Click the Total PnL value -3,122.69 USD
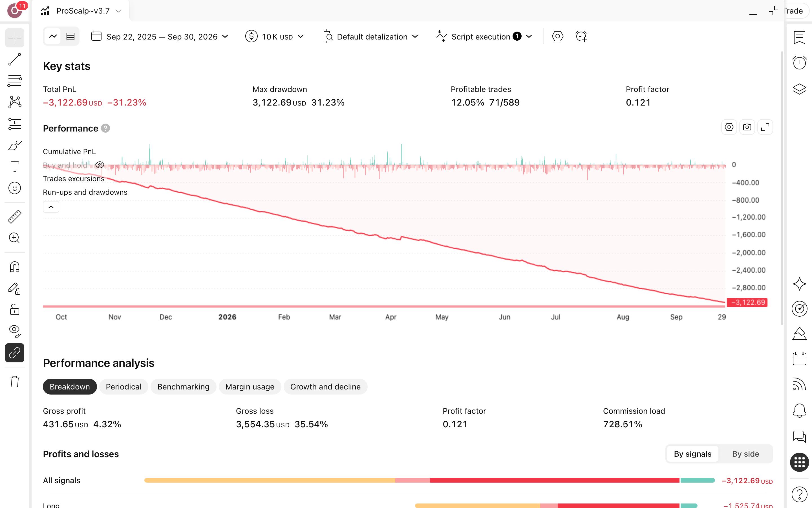812x508 pixels. pyautogui.click(x=72, y=102)
